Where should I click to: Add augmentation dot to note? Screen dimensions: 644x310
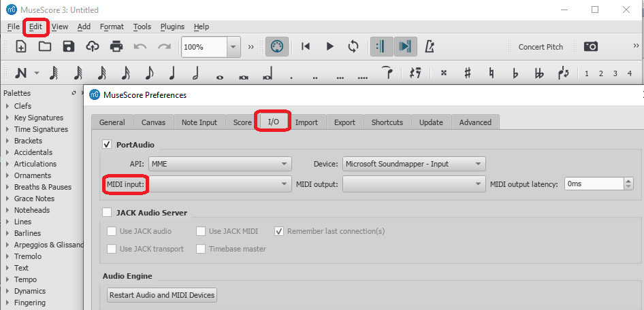pyautogui.click(x=291, y=77)
